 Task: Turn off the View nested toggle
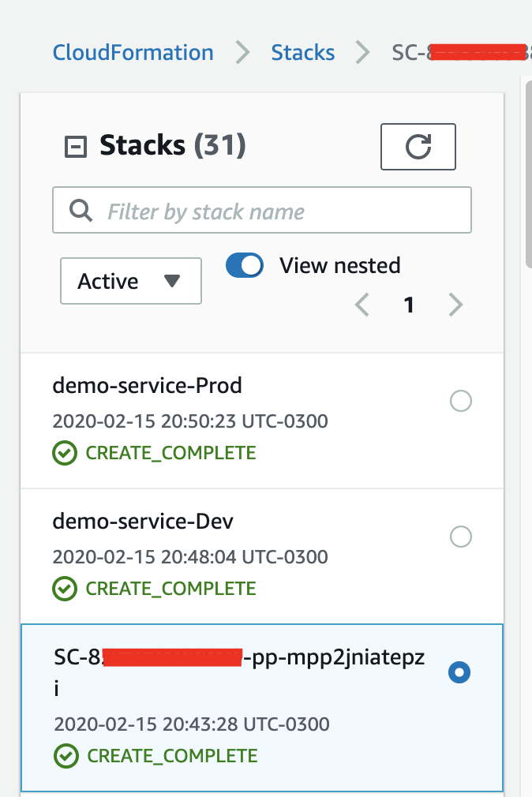(245, 265)
